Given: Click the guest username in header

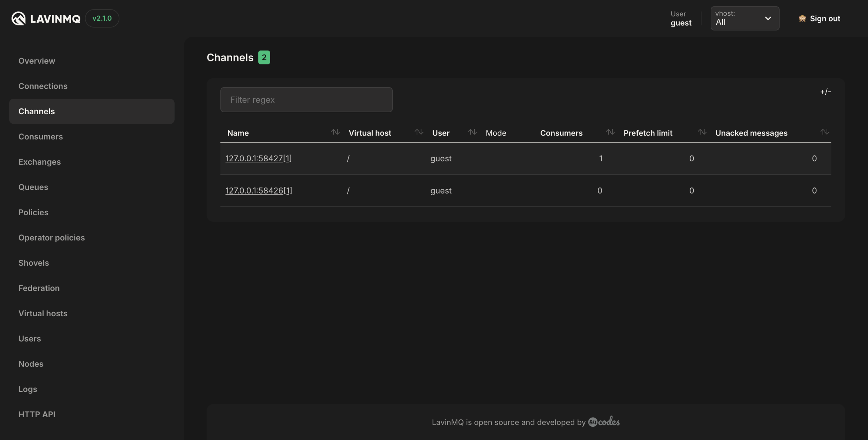Looking at the screenshot, I should (x=681, y=23).
